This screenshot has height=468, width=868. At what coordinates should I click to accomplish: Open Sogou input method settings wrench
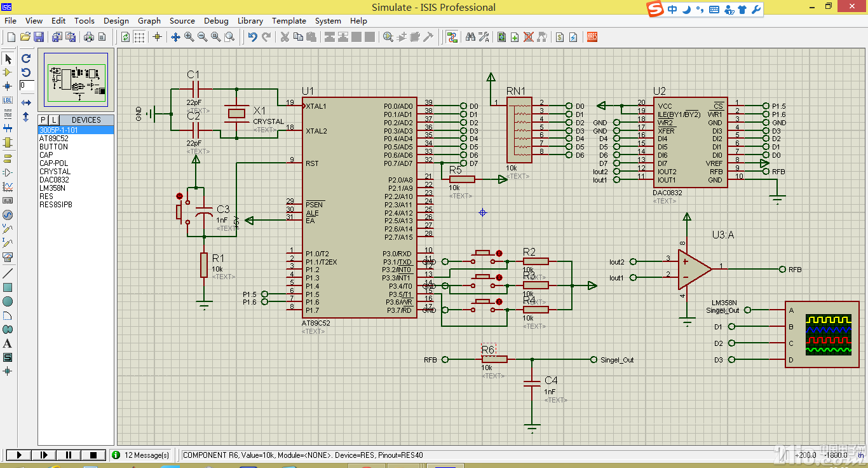[x=756, y=10]
